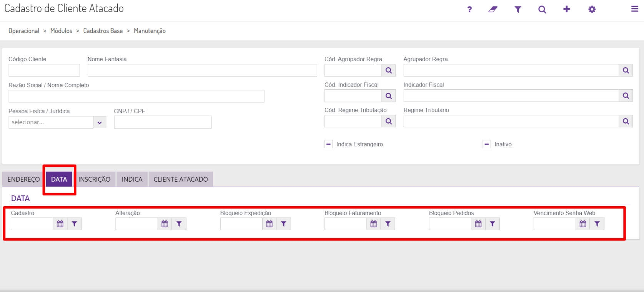Toggle the Indica Estrangeiro checkbox
This screenshot has height=292, width=644.
(x=329, y=144)
